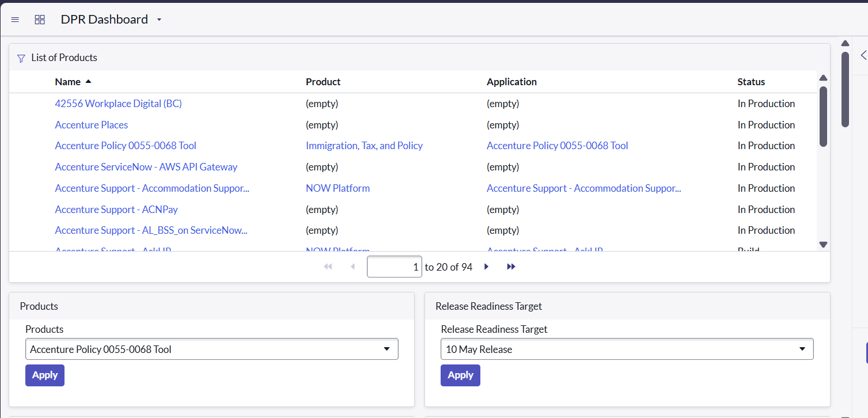Screen dimensions: 868x418
Task: Click the dashboard page scrollbar up arrow
Action: tap(846, 43)
